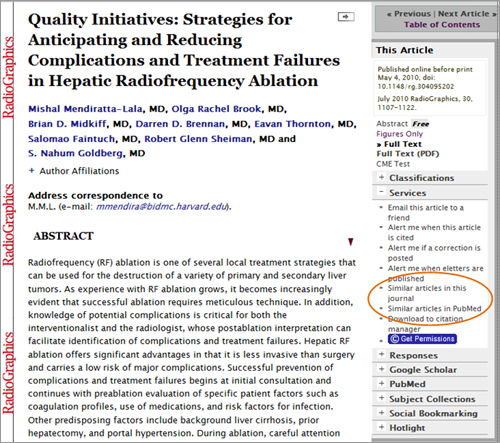
Task: Go to the Previous article
Action: pyautogui.click(x=409, y=14)
